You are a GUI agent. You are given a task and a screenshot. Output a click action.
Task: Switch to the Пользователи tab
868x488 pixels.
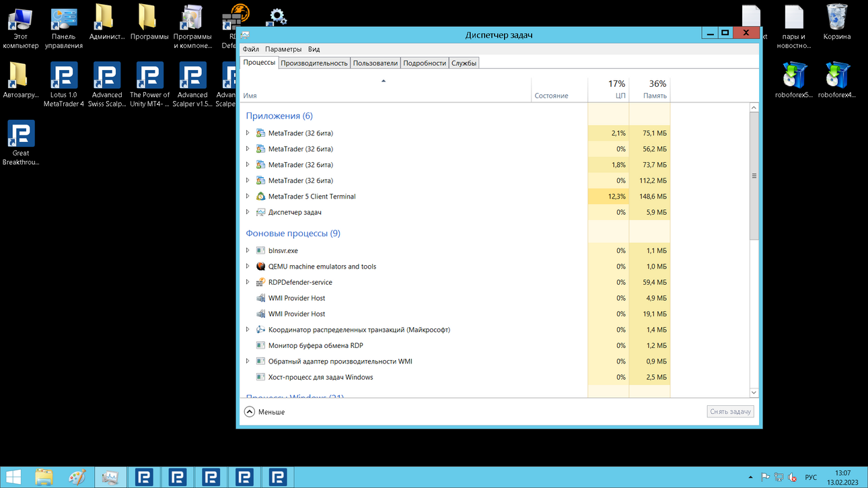375,63
